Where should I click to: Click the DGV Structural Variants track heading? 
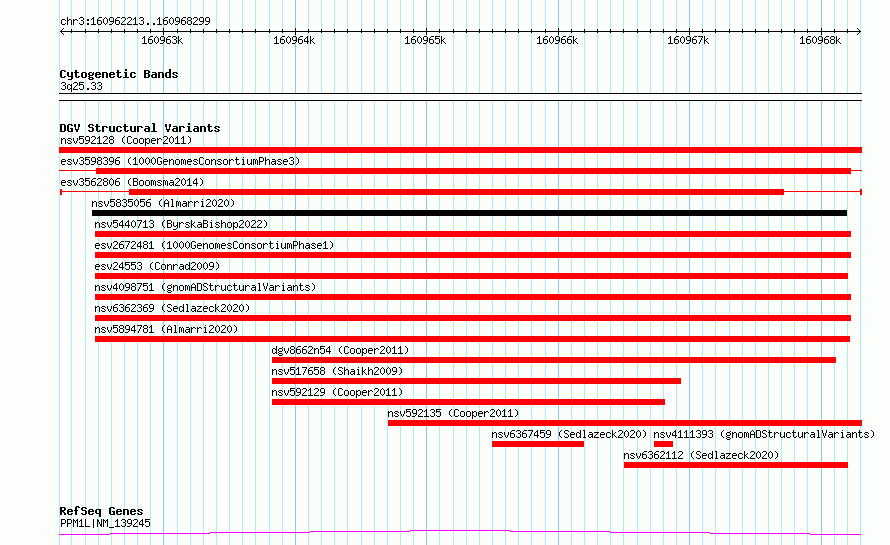tap(140, 128)
